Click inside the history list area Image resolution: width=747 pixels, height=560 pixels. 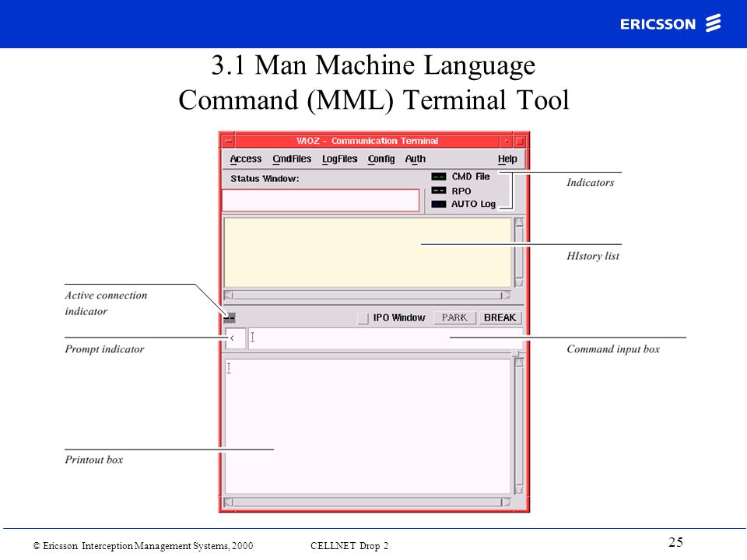(x=367, y=253)
